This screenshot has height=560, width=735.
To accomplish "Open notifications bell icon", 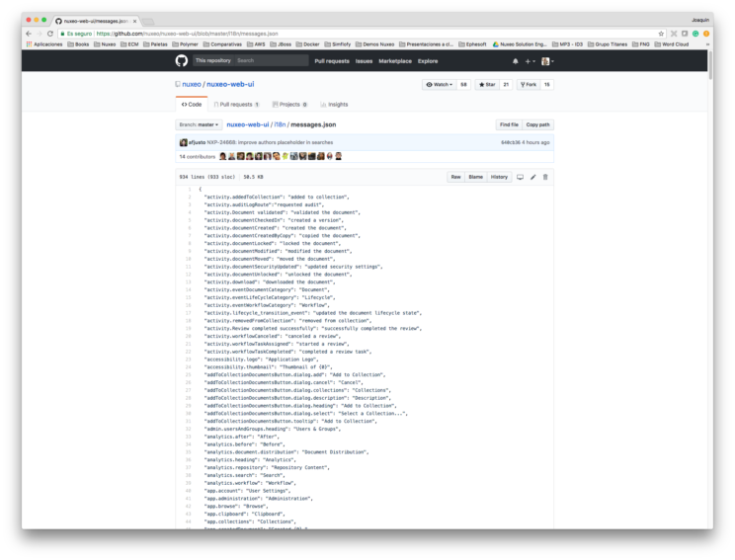I will 515,61.
